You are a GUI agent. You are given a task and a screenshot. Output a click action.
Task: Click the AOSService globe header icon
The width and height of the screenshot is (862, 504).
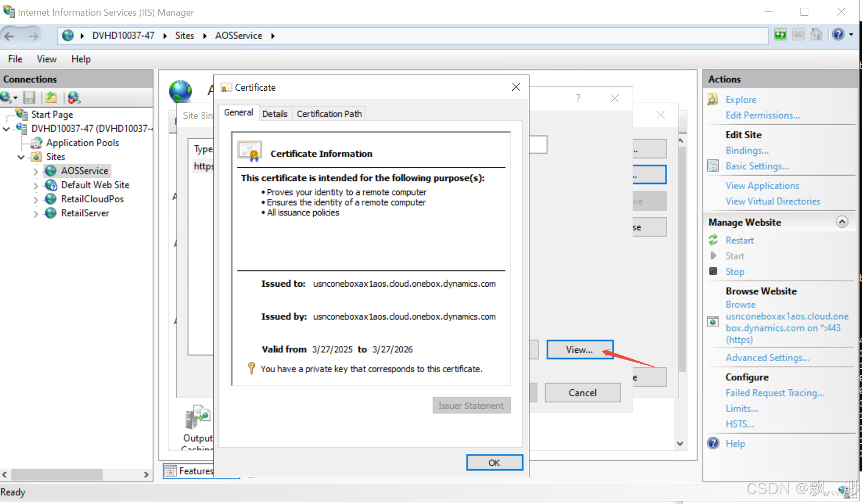[x=180, y=91]
